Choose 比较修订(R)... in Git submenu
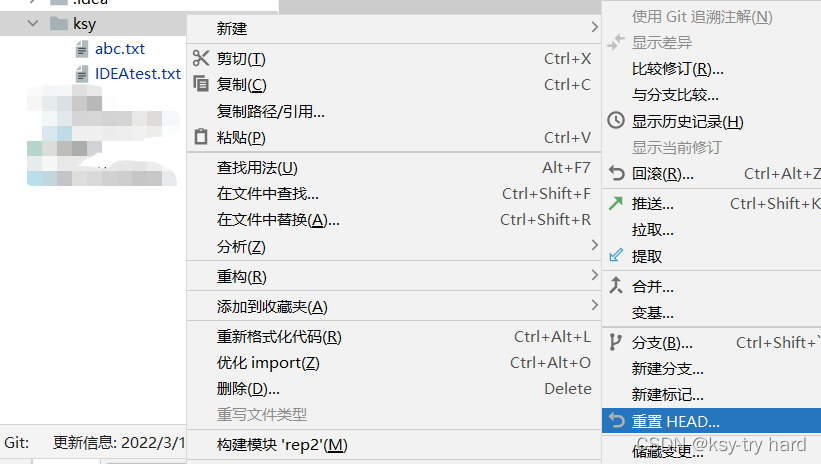 (712, 69)
